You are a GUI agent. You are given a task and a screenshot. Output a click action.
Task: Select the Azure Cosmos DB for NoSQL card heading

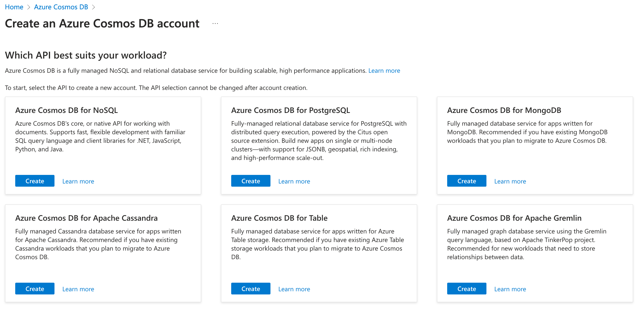tap(67, 110)
